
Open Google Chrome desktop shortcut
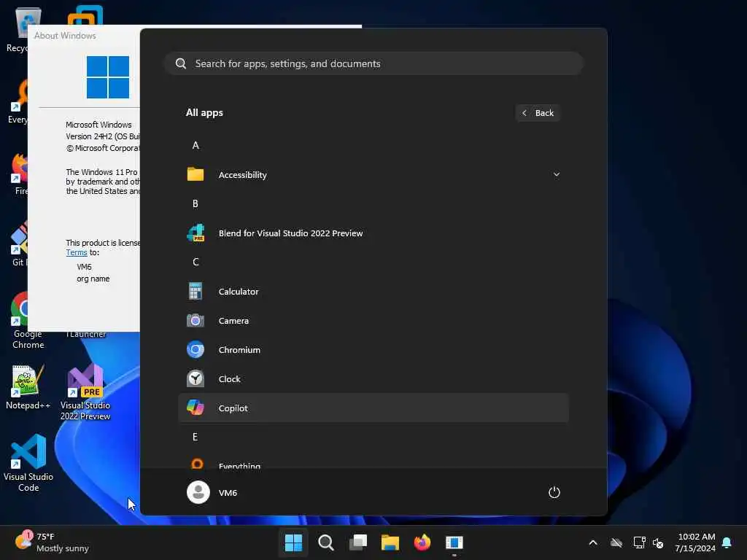tap(19, 321)
